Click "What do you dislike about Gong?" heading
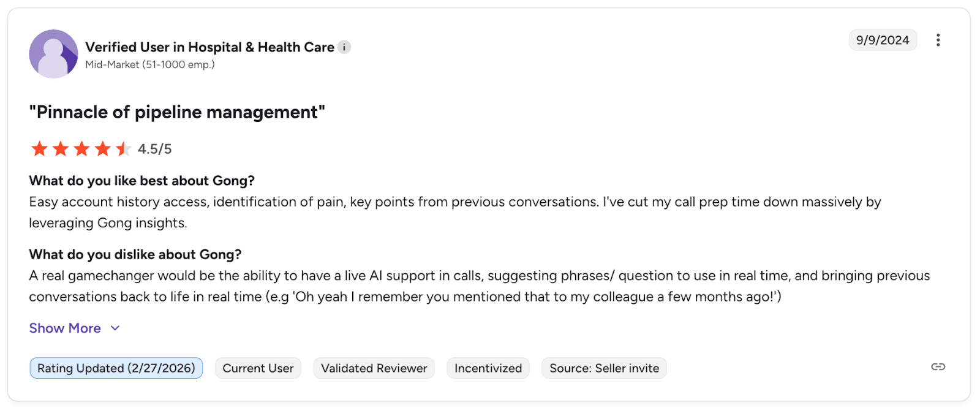This screenshot has height=413, width=980. coord(135,254)
